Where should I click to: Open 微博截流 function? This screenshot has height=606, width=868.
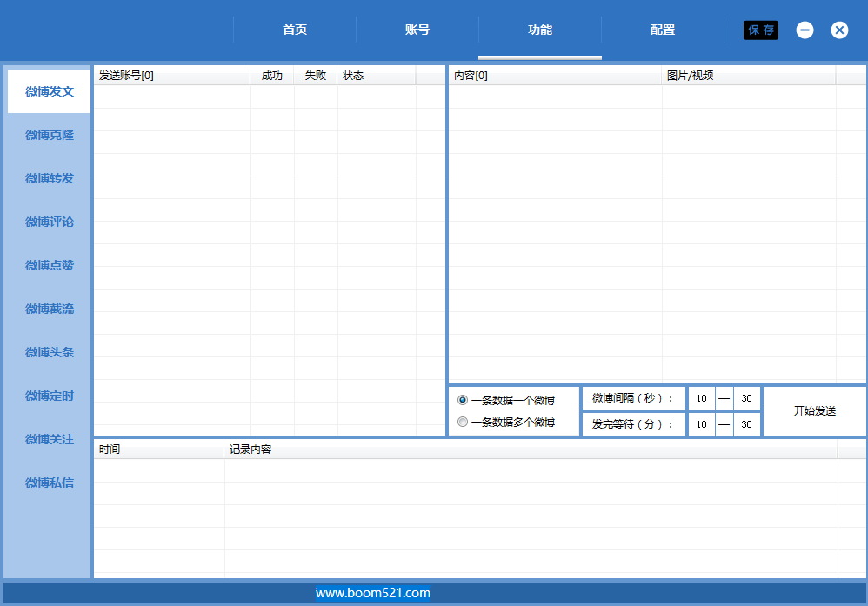click(50, 309)
